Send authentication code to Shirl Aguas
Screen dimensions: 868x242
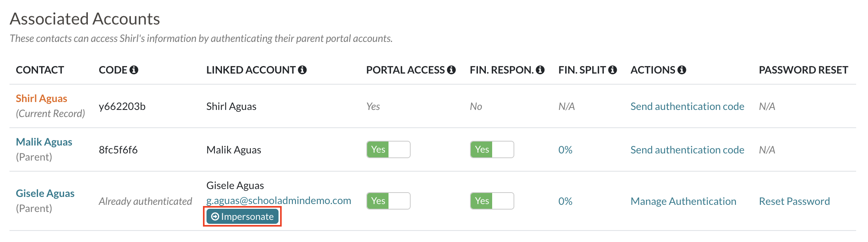[687, 106]
